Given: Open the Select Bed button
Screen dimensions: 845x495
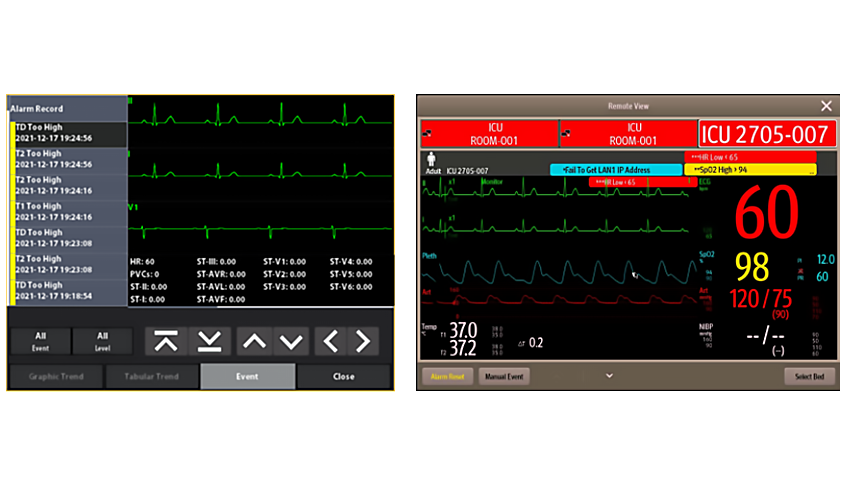Looking at the screenshot, I should [x=809, y=377].
